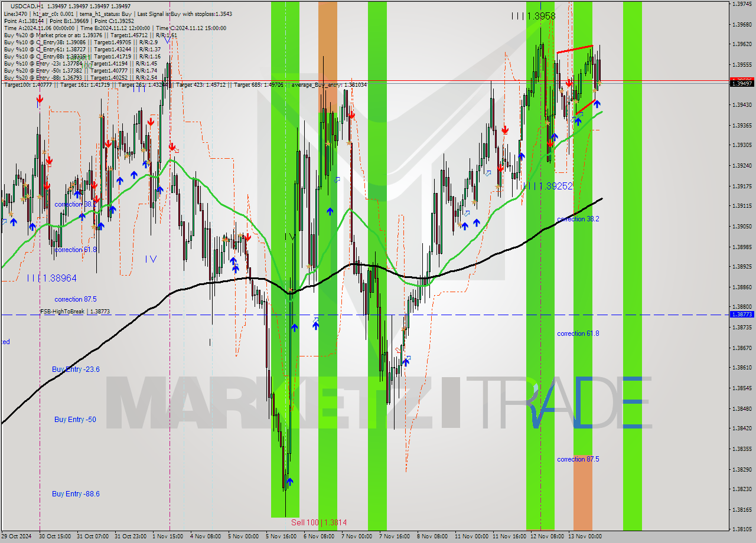The width and height of the screenshot is (756, 543).
Task: Click the '11 Nov 00:00' time axis label
Action: point(472,537)
